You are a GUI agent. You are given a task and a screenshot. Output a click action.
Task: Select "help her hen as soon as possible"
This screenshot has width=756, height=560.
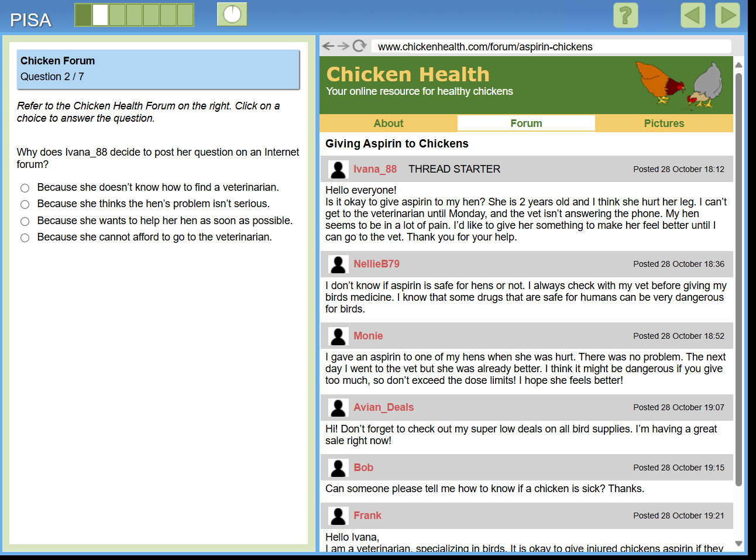pyautogui.click(x=25, y=221)
